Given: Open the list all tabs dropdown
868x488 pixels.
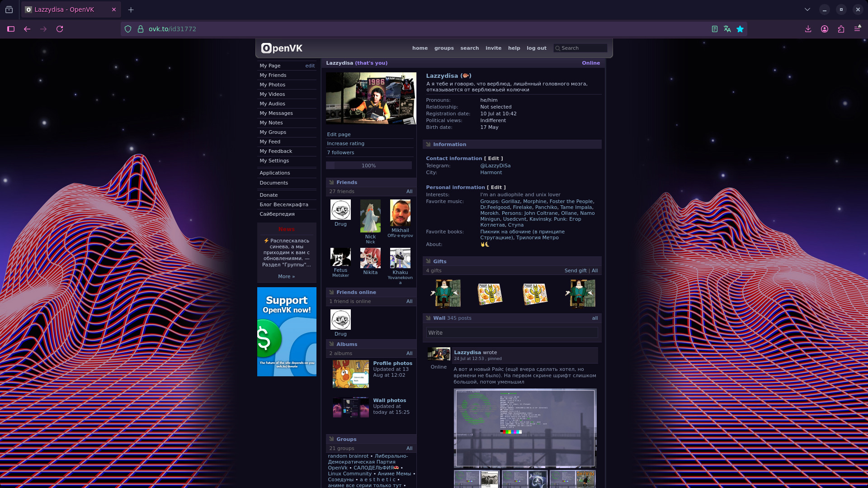Looking at the screenshot, I should click(x=807, y=9).
